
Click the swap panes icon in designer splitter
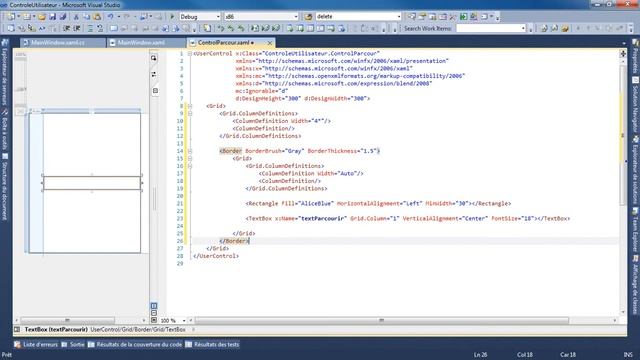click(154, 74)
